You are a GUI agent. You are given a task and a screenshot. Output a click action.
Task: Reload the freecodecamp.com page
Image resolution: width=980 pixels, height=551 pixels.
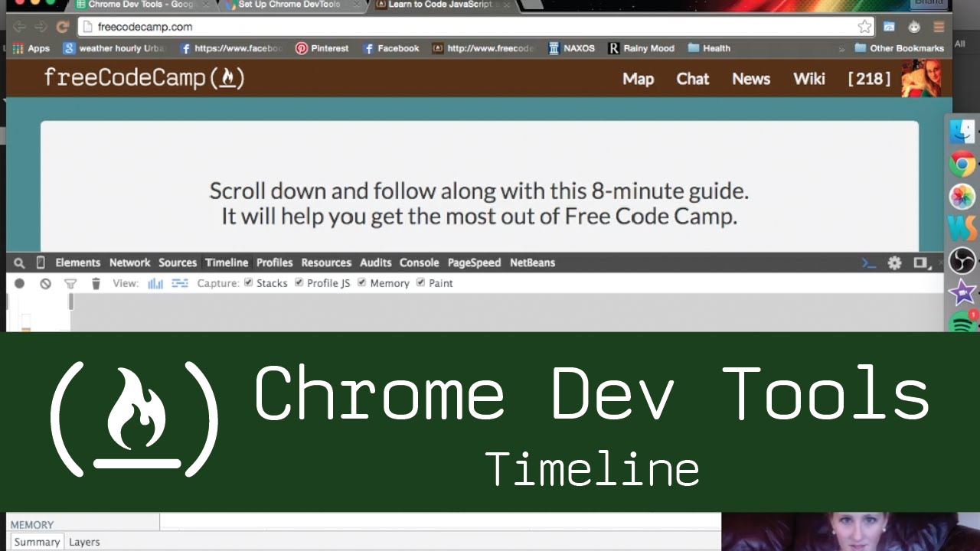click(x=63, y=27)
